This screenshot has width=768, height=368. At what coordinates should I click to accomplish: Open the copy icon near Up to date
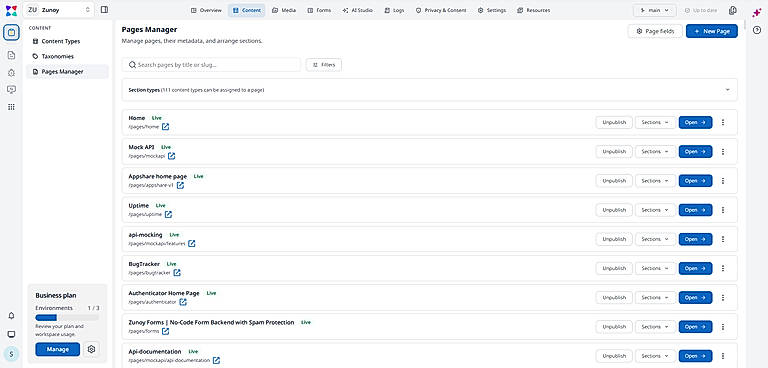pyautogui.click(x=733, y=10)
